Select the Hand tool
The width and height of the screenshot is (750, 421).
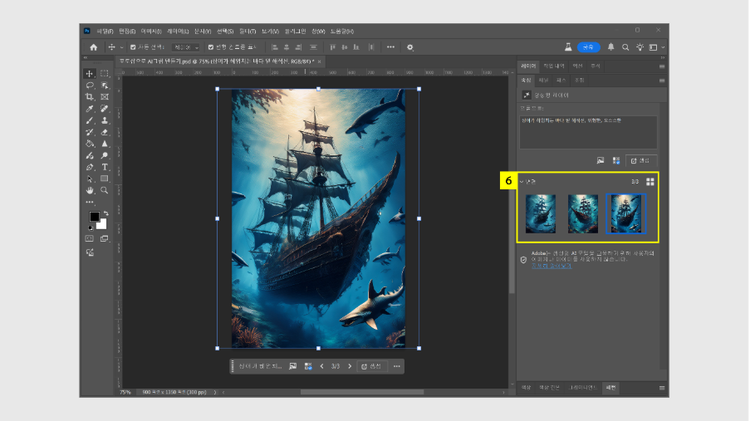click(x=90, y=190)
